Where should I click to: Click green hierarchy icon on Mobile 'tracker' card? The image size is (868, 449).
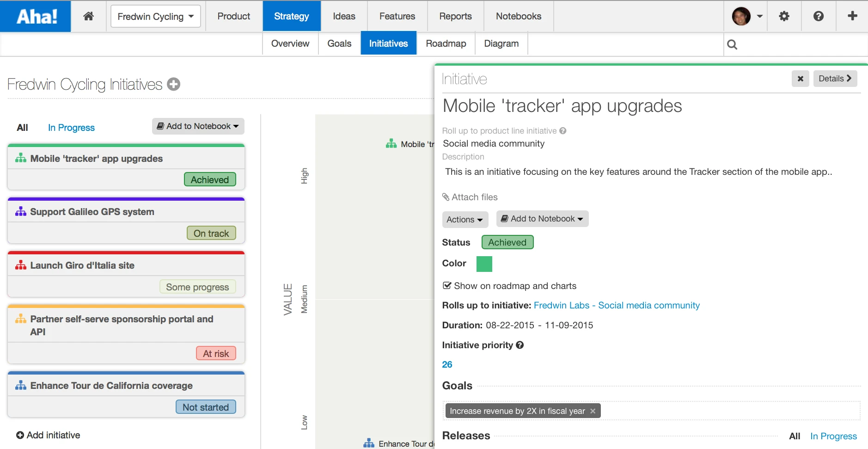21,158
